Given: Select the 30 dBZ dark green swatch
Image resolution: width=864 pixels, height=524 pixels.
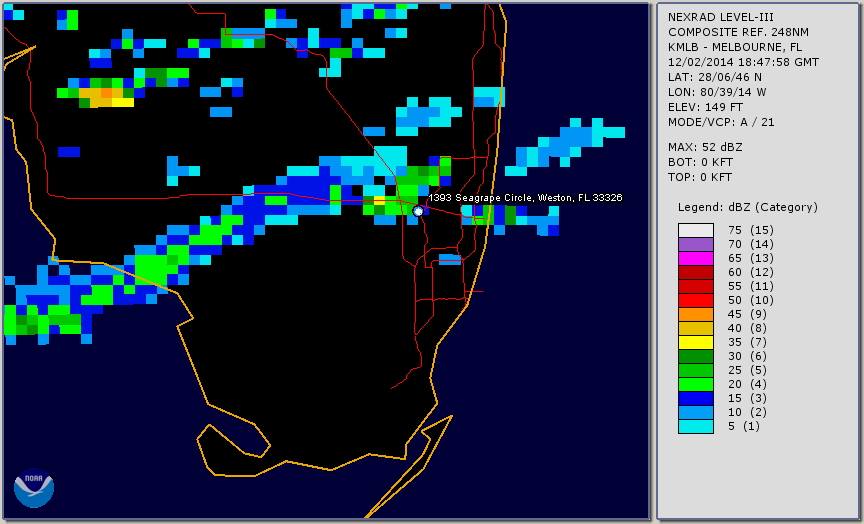Looking at the screenshot, I should 696,356.
